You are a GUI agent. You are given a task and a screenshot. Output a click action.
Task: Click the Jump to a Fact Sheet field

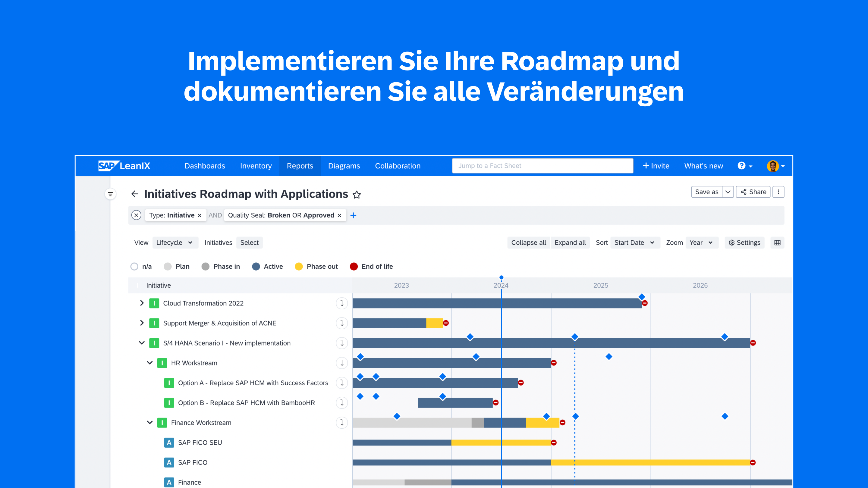click(542, 166)
